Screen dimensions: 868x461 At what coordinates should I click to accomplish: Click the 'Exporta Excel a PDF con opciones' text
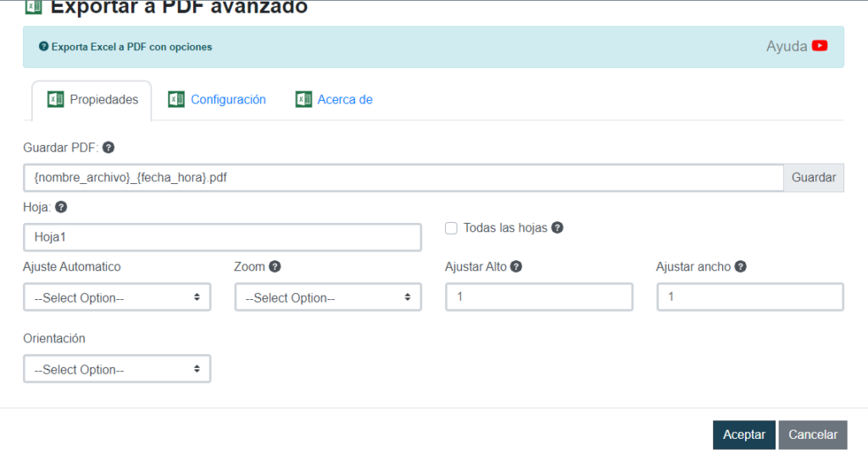pyautogui.click(x=131, y=47)
